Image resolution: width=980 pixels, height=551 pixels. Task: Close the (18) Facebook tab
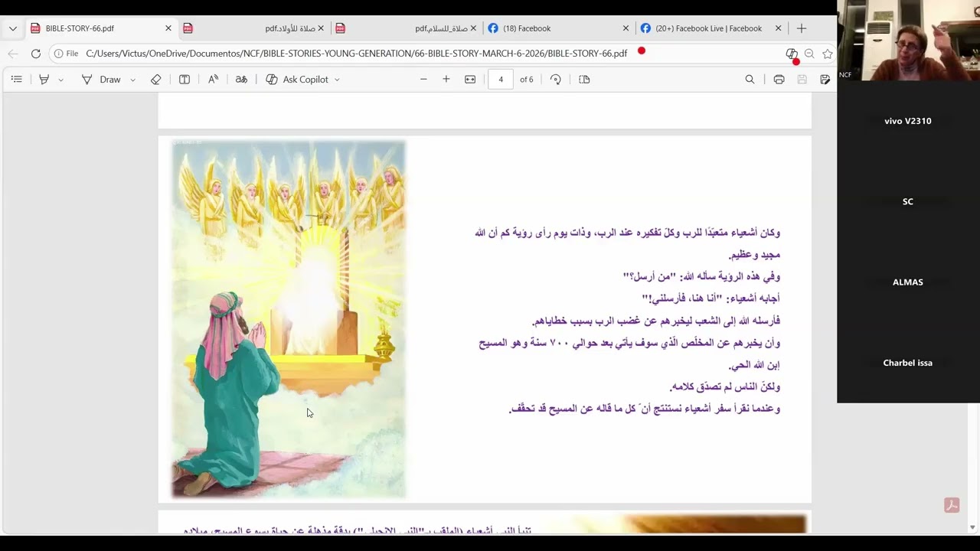click(x=626, y=28)
